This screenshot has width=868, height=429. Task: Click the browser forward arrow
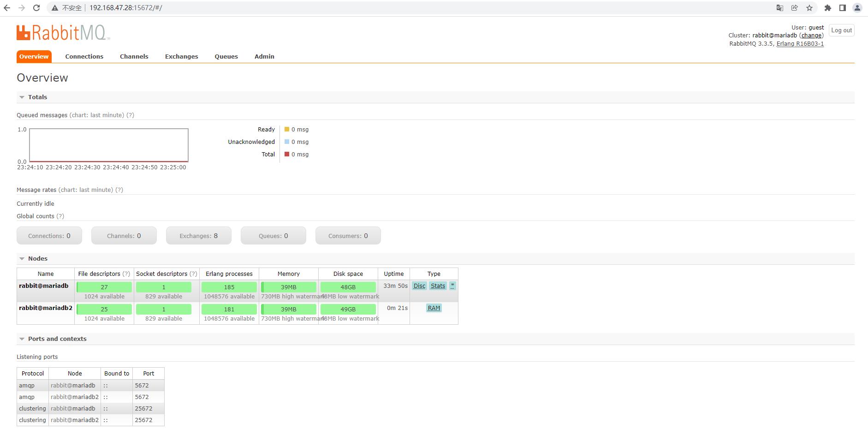pos(22,8)
